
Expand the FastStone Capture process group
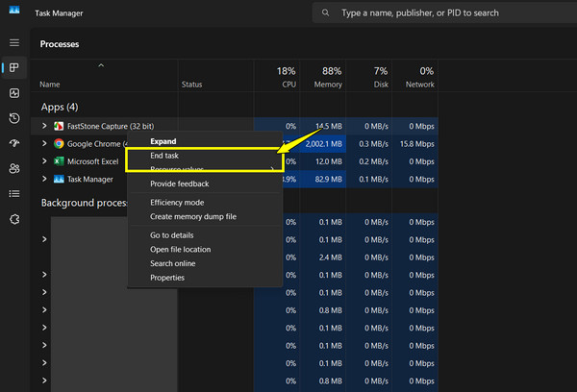tap(44, 126)
